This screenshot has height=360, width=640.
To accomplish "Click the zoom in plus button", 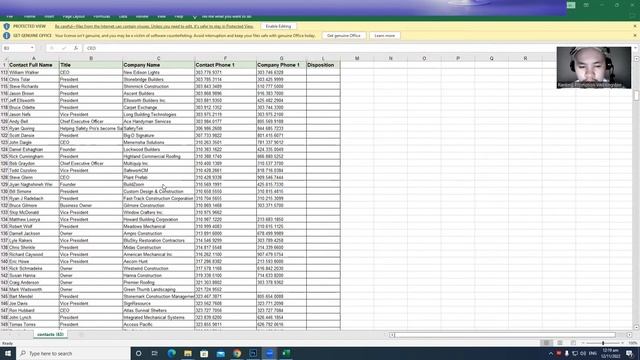I will 623,343.
